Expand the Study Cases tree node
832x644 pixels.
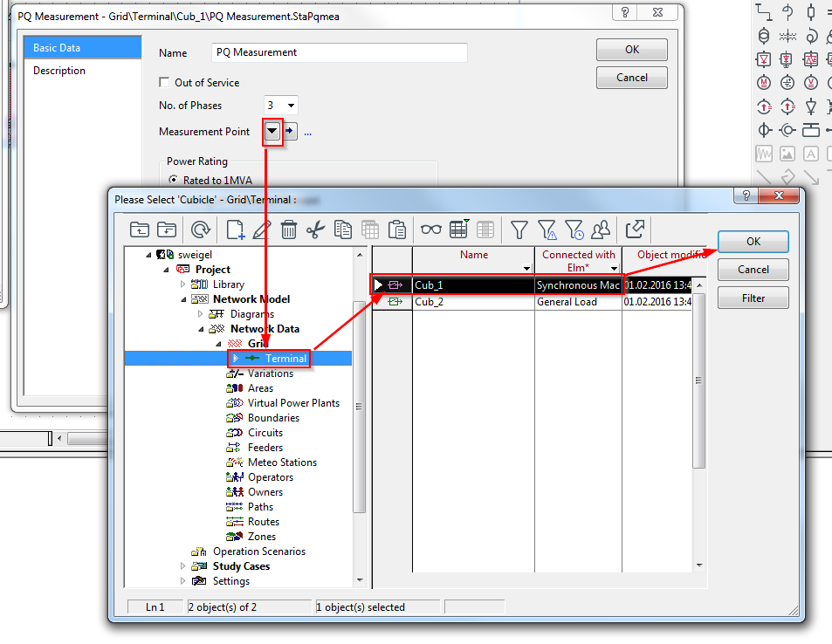tap(183, 566)
